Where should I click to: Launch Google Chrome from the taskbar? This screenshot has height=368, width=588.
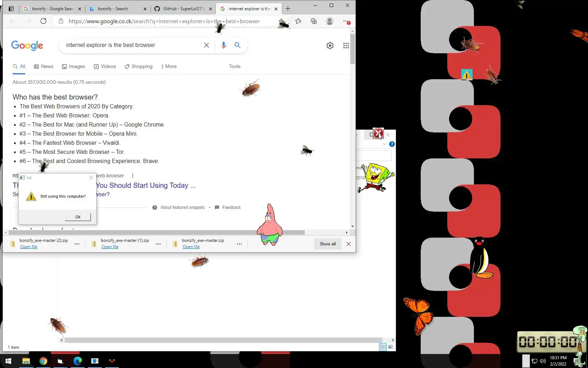(x=43, y=361)
